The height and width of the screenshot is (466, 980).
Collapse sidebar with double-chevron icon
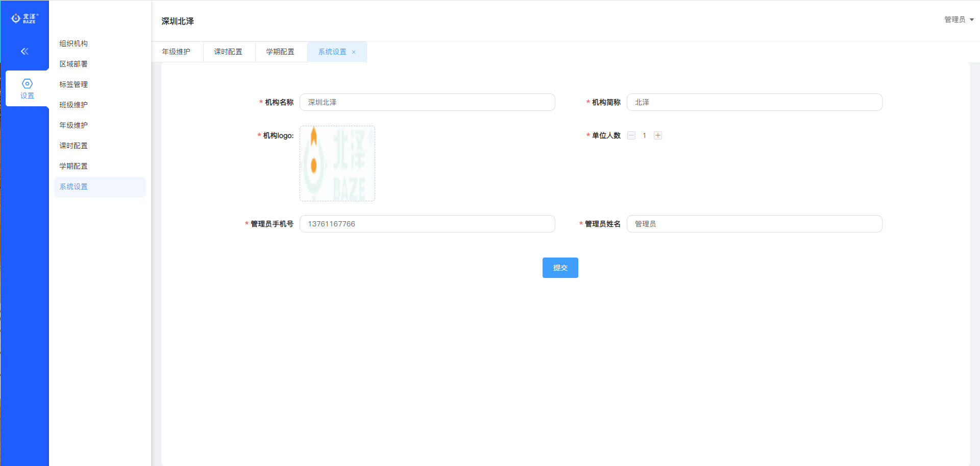pyautogui.click(x=24, y=51)
